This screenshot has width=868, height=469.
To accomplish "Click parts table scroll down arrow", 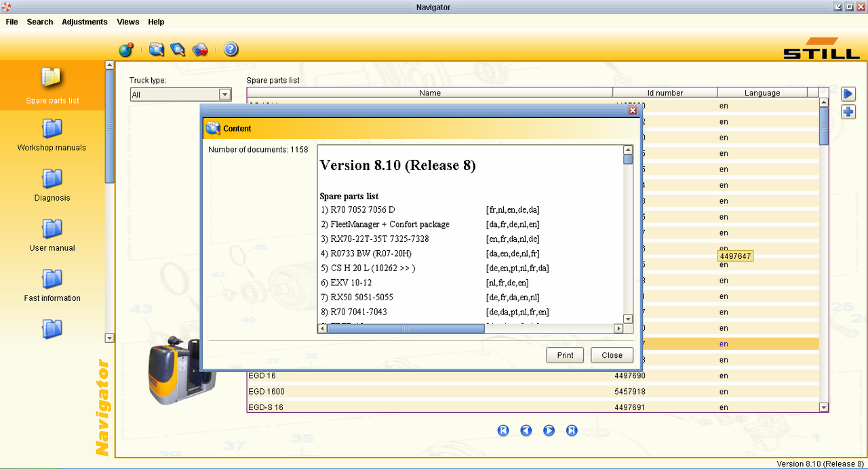I will tap(824, 407).
